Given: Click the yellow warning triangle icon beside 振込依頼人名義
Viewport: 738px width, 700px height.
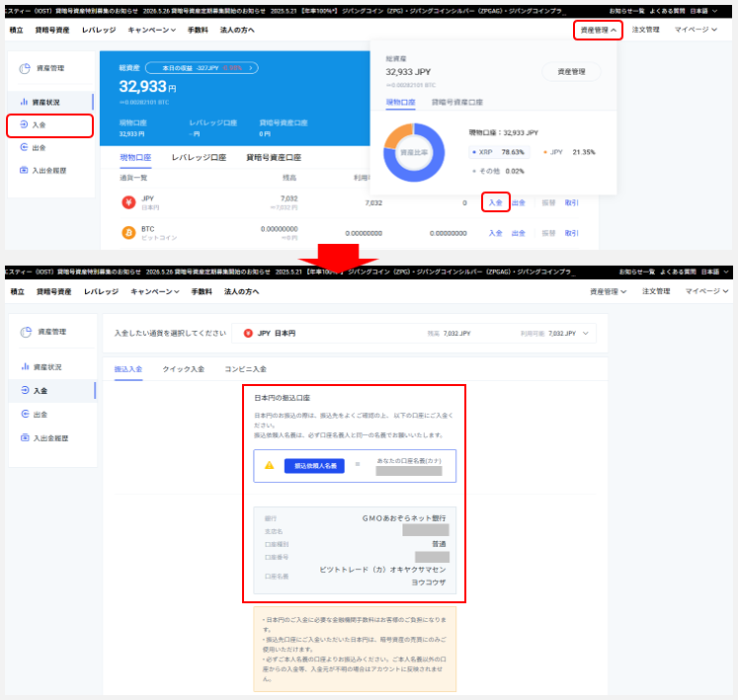Looking at the screenshot, I should [x=270, y=465].
